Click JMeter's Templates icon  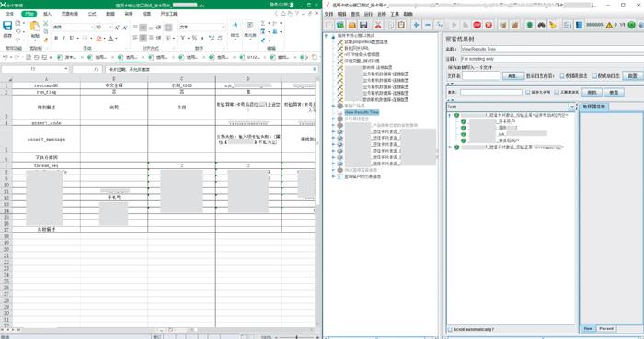[x=340, y=26]
